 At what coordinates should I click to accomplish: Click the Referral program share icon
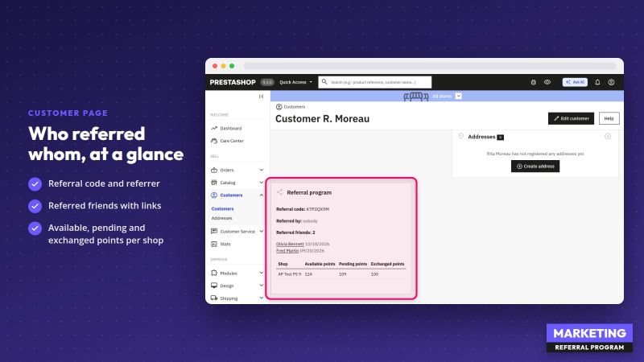[279, 192]
